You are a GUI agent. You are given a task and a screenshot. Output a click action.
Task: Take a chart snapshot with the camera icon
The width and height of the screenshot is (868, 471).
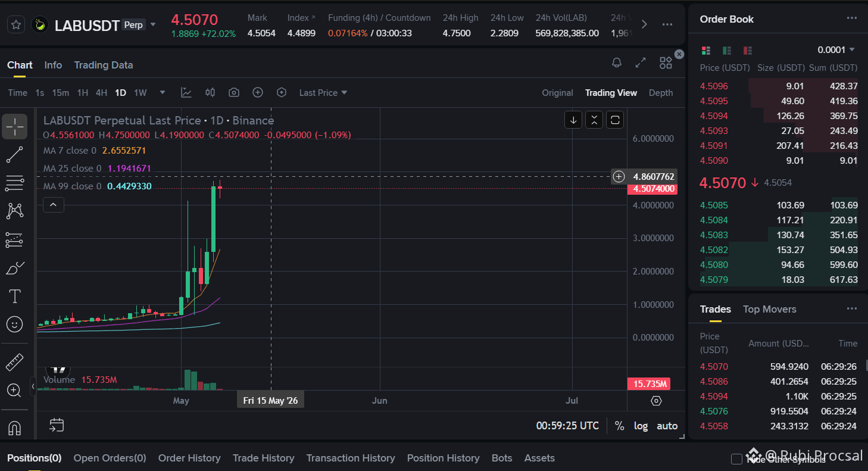[x=234, y=92]
